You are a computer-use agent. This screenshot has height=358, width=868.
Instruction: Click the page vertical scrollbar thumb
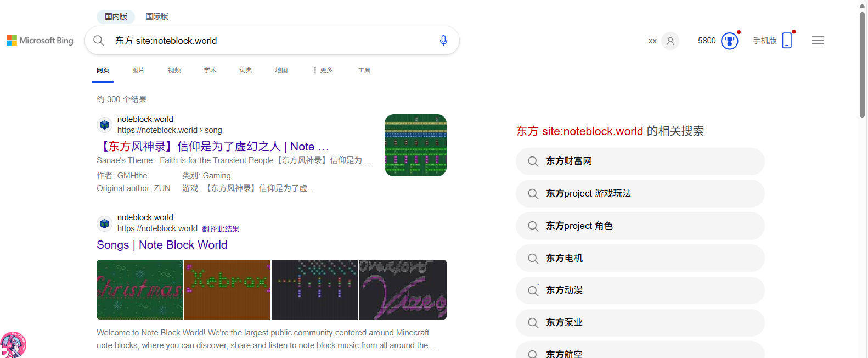(862, 65)
